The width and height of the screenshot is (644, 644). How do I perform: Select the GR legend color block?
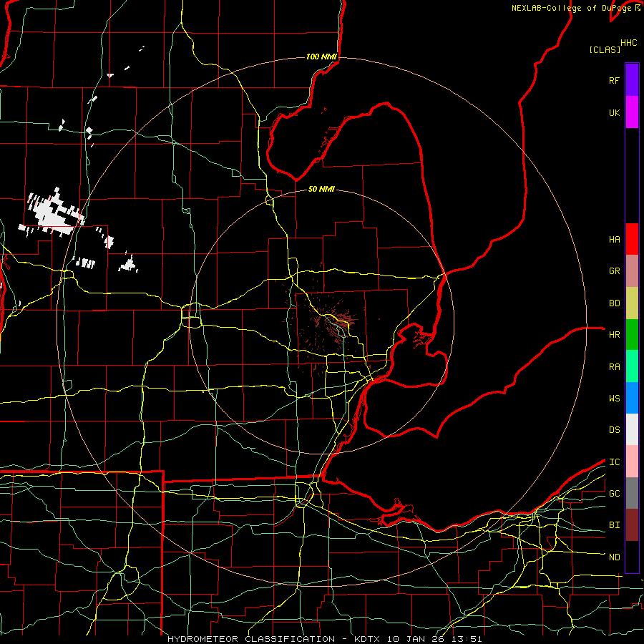tap(632, 271)
